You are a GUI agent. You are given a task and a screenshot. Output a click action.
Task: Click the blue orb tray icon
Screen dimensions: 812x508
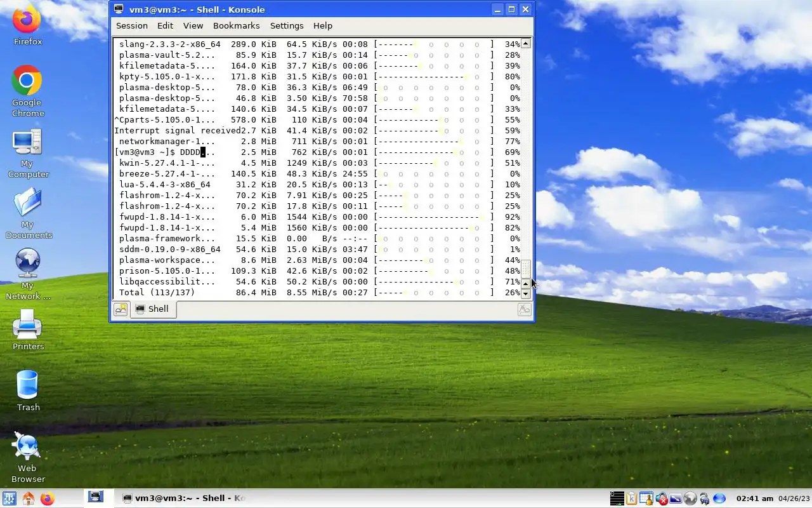(719, 498)
